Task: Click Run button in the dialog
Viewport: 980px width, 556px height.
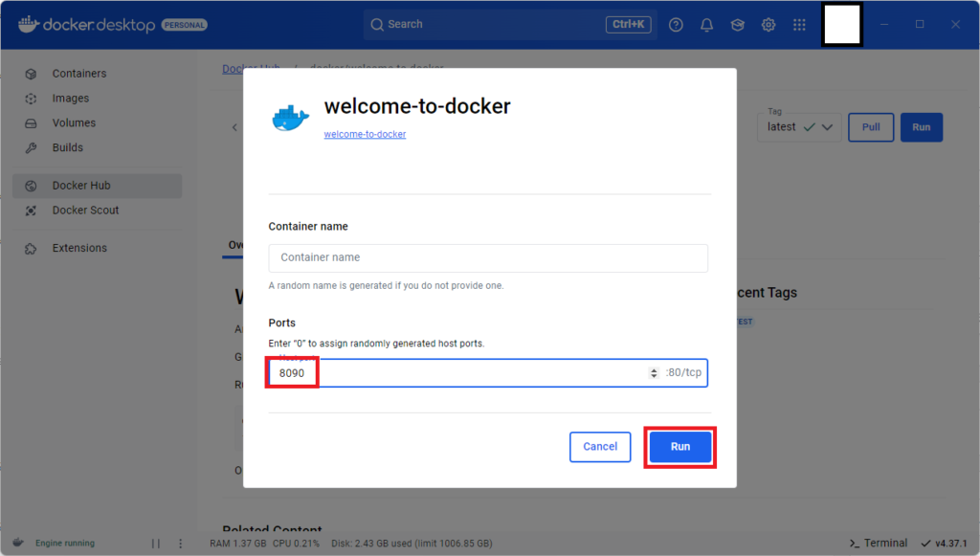Action: (680, 447)
